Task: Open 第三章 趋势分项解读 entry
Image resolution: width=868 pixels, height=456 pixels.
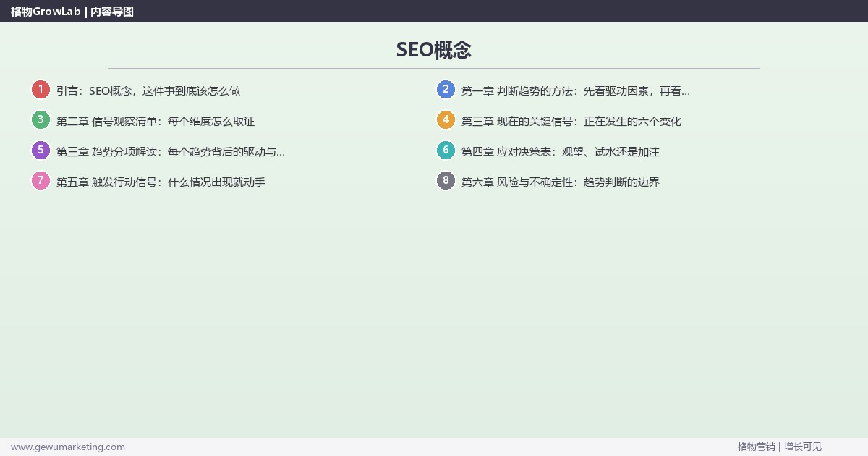Action: (x=171, y=152)
